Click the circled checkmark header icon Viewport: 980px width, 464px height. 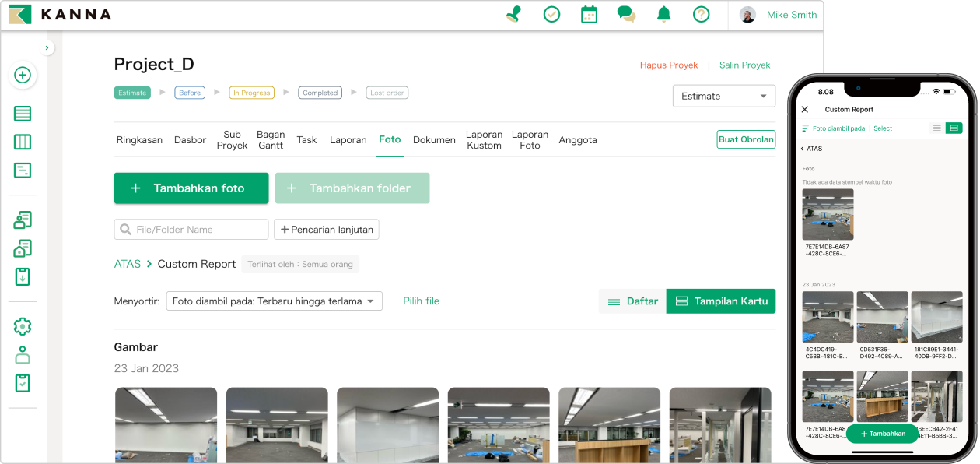551,14
